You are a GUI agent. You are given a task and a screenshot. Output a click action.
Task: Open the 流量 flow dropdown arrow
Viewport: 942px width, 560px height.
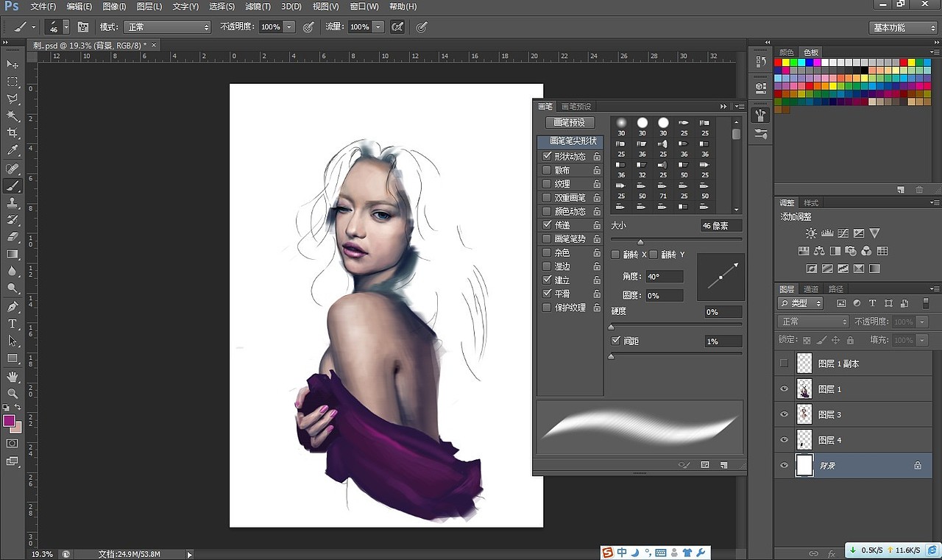point(378,26)
